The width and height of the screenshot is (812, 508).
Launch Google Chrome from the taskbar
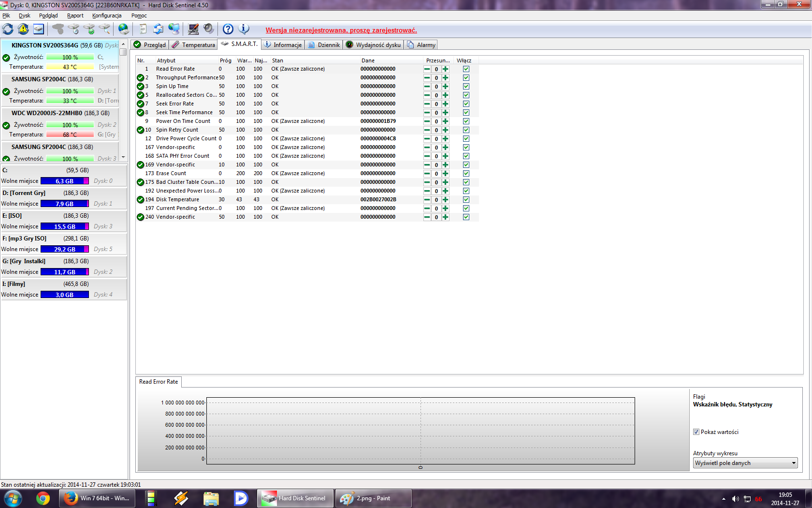[x=43, y=498]
